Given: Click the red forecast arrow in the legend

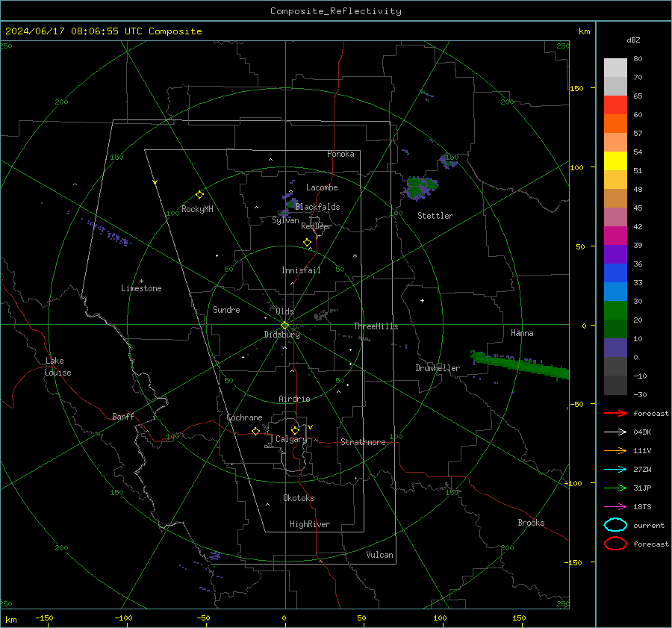Looking at the screenshot, I should 615,413.
